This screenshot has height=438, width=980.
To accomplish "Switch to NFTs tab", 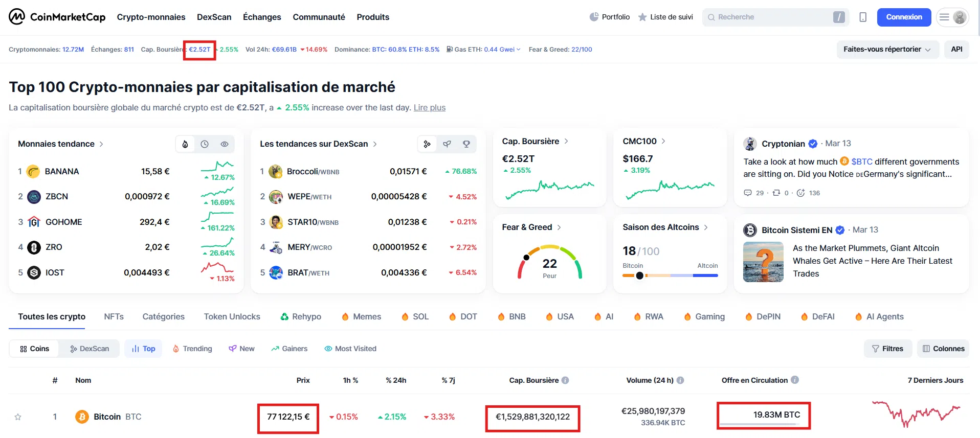I will (x=114, y=317).
